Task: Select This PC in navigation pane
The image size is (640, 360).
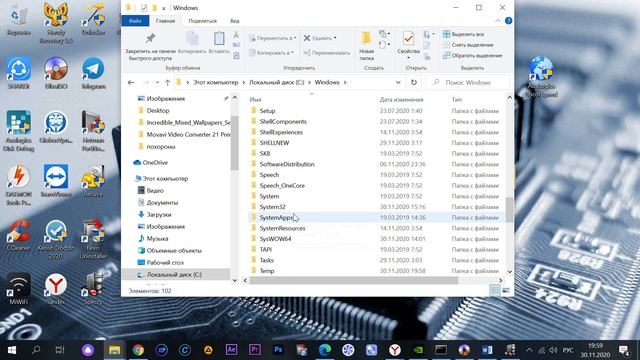Action: [165, 178]
